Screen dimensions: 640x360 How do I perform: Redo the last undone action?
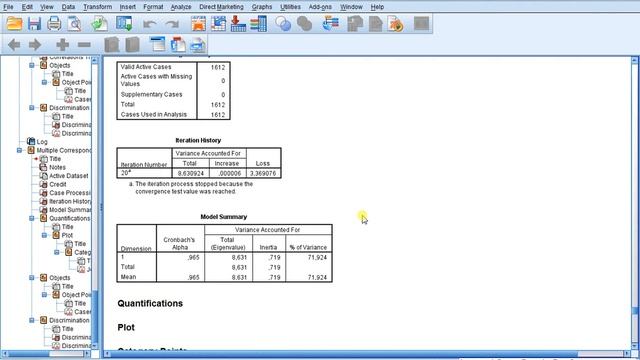click(x=172, y=24)
